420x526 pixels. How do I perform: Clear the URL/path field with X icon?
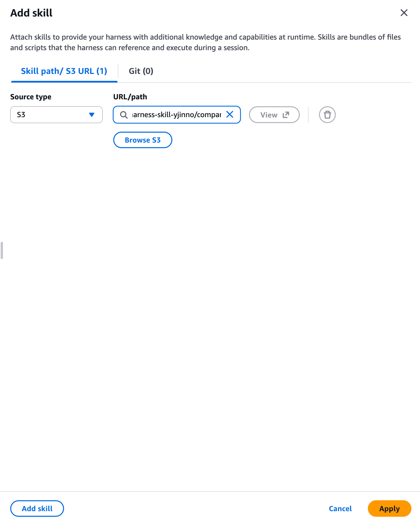click(x=230, y=115)
